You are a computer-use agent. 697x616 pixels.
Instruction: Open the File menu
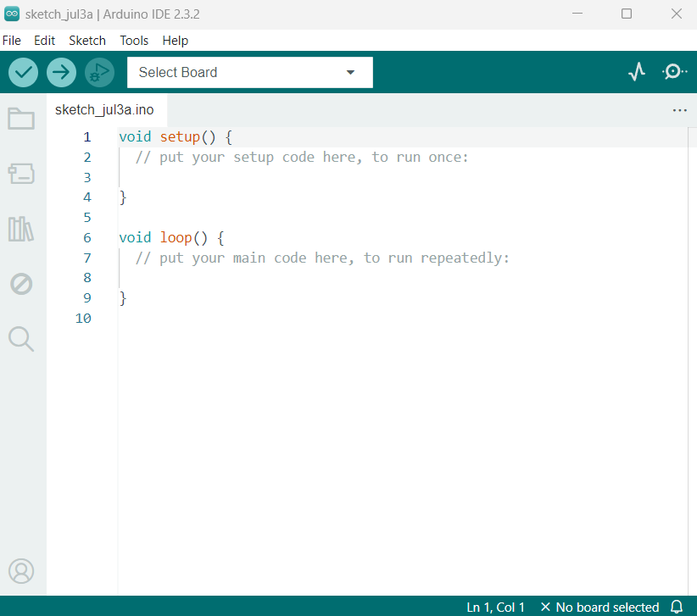(12, 41)
